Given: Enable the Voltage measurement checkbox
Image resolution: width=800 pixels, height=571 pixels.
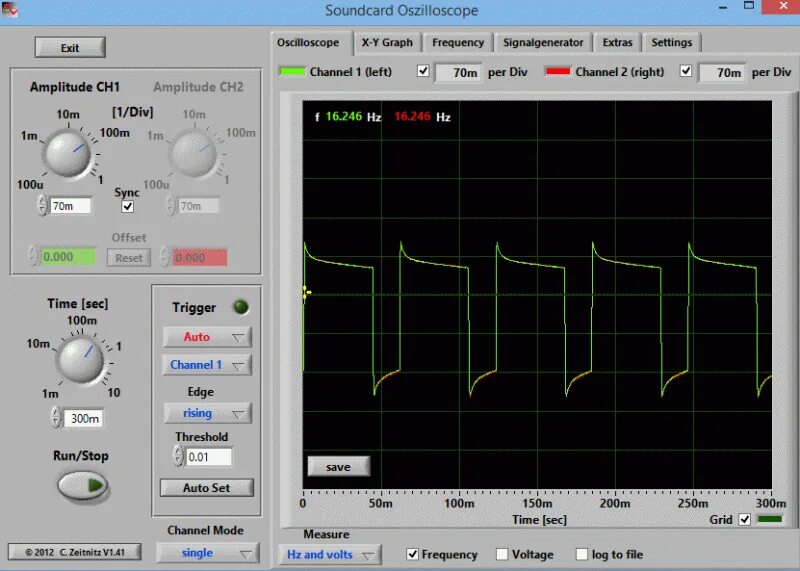Looking at the screenshot, I should click(502, 554).
